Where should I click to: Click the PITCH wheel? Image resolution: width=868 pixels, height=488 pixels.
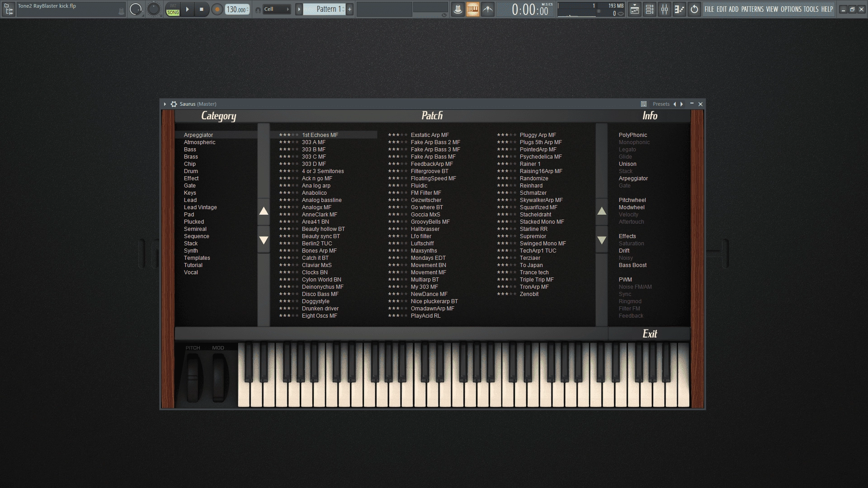[x=193, y=377]
